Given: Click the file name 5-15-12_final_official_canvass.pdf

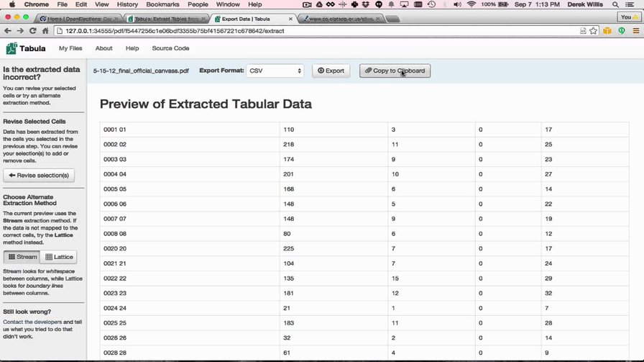Looking at the screenshot, I should click(x=141, y=71).
